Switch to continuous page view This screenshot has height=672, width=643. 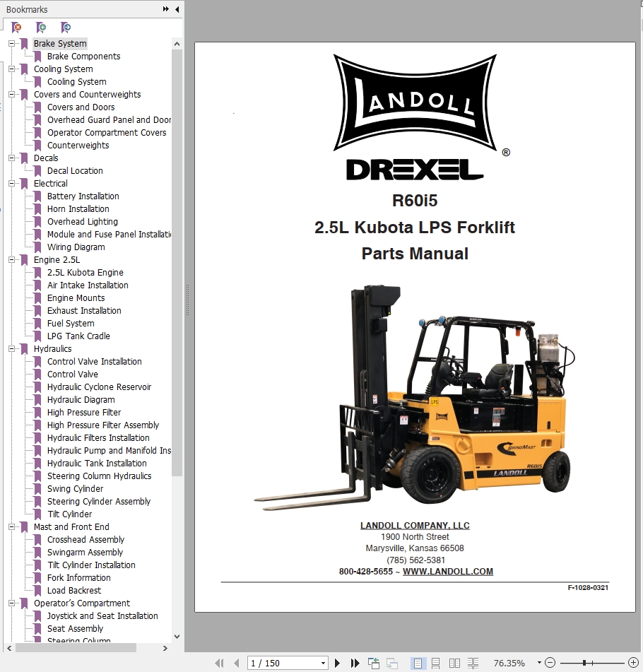435,663
